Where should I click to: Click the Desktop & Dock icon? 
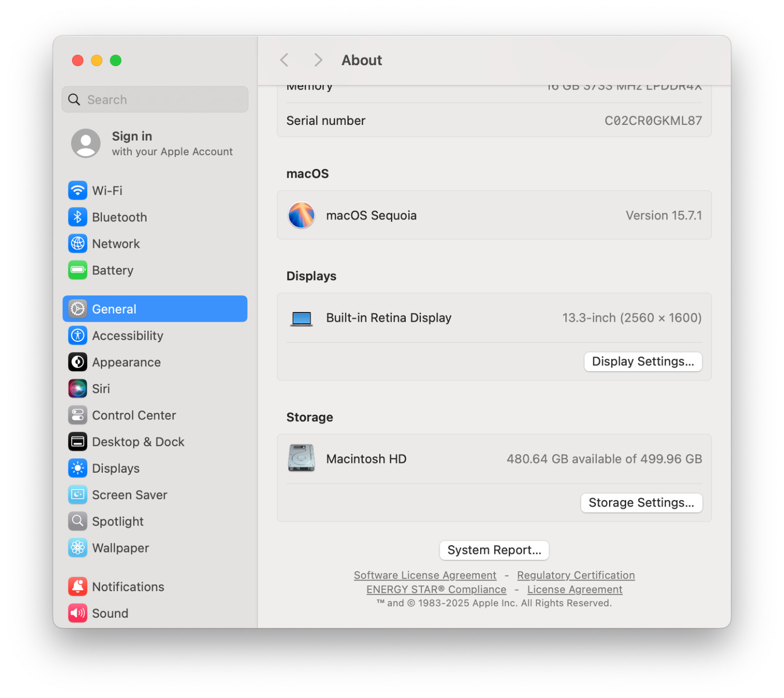77,441
